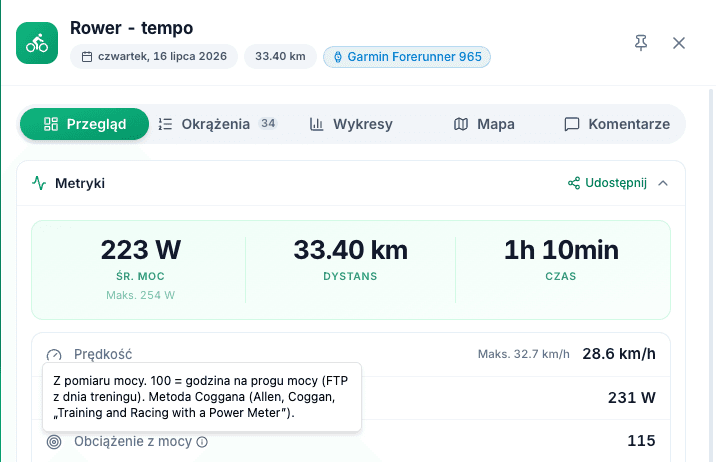Click the 1h 10min CZAS value
The height and width of the screenshot is (462, 716).
click(x=561, y=250)
